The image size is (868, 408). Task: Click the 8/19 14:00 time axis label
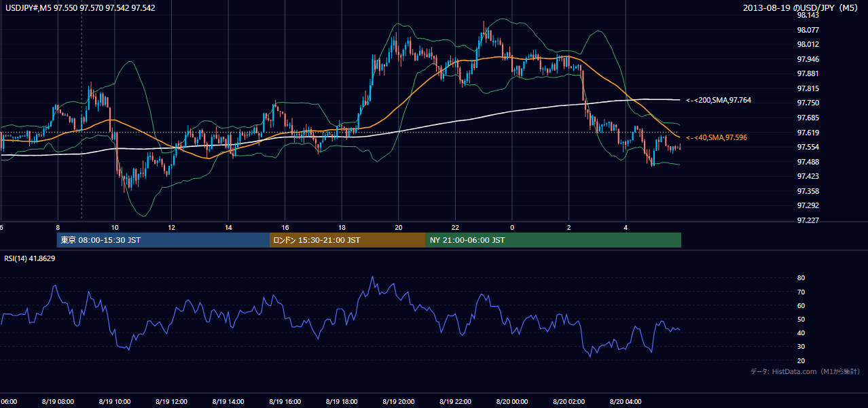coord(228,402)
